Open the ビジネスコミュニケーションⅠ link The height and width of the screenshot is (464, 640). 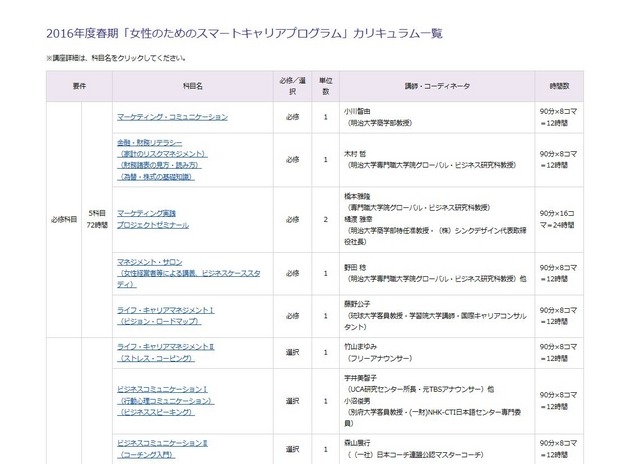coord(165,401)
